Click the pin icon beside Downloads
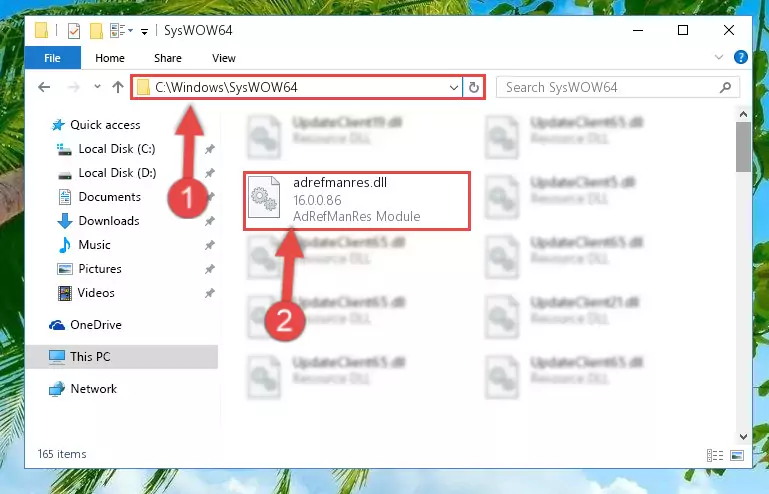 tap(209, 221)
